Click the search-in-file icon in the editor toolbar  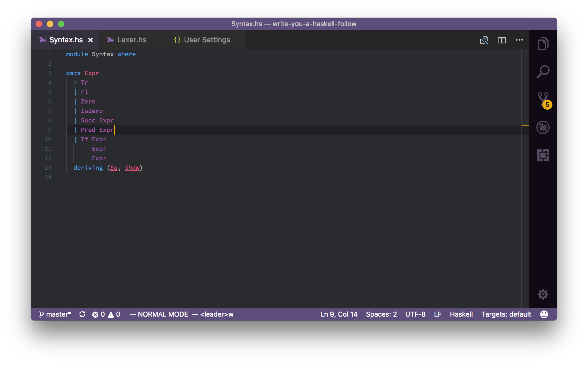coord(484,40)
